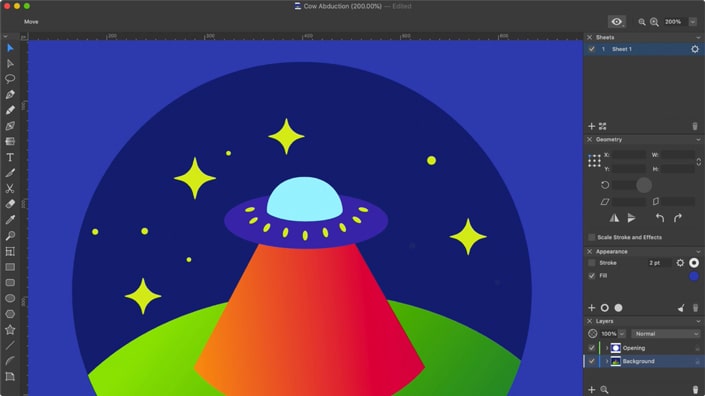The image size is (705, 396).
Task: Select the Pencil tool
Action: [10, 110]
